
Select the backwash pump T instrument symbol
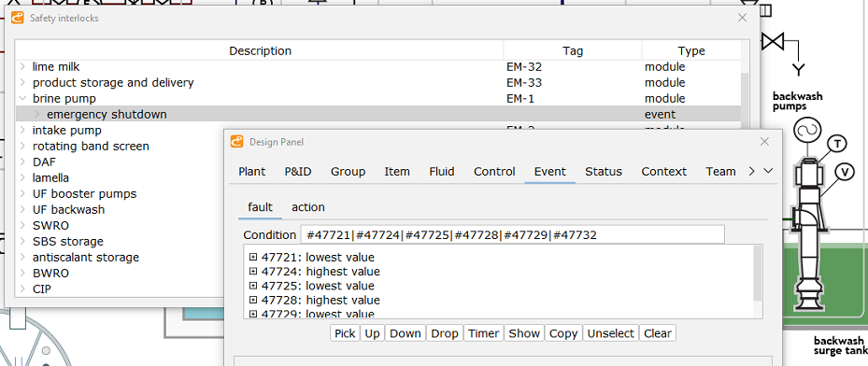837,145
